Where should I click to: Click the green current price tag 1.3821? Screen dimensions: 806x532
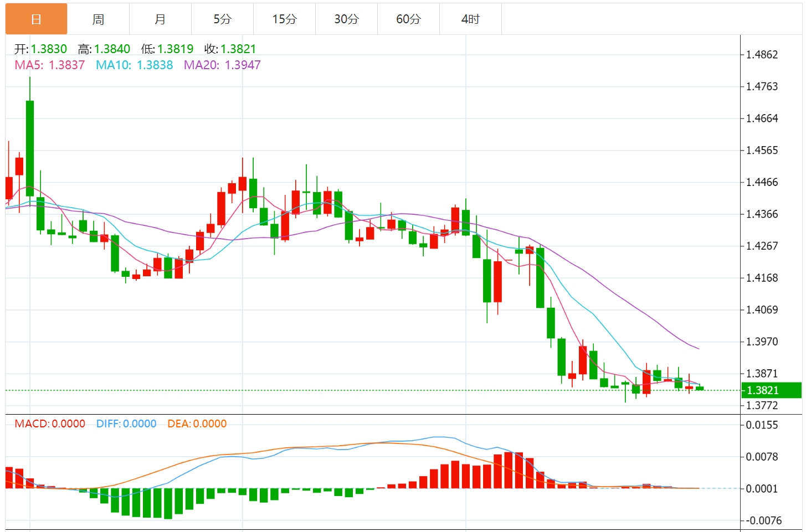[771, 390]
